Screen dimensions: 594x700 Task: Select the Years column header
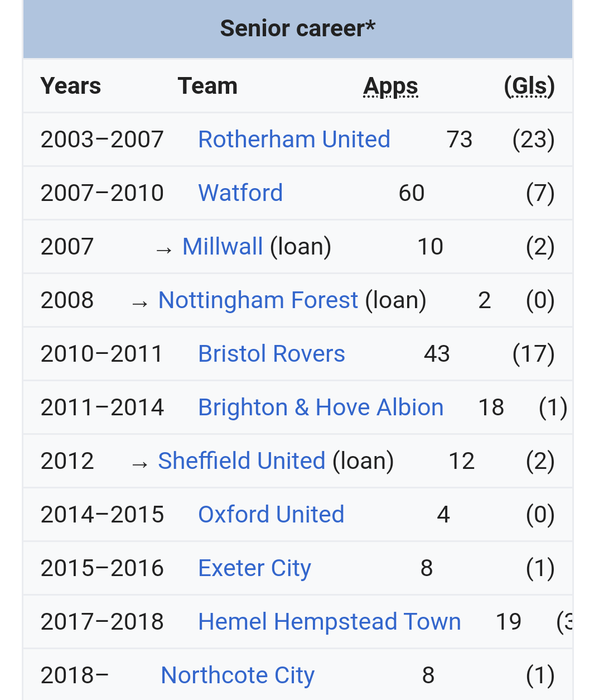click(x=71, y=86)
